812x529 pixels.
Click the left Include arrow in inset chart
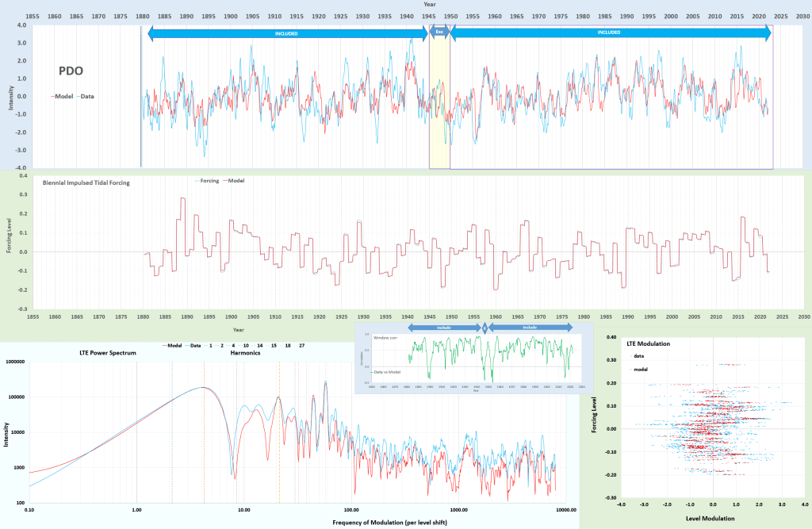click(x=442, y=327)
